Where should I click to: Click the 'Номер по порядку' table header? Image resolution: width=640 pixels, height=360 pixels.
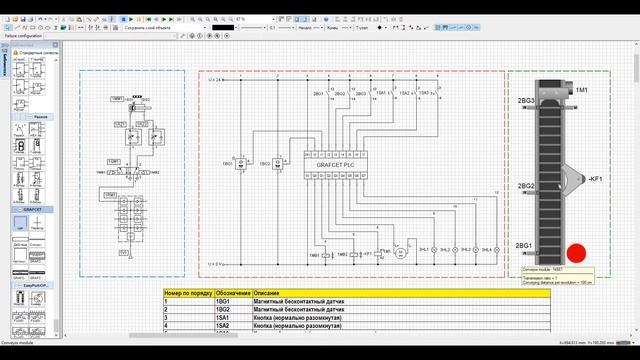tap(188, 293)
